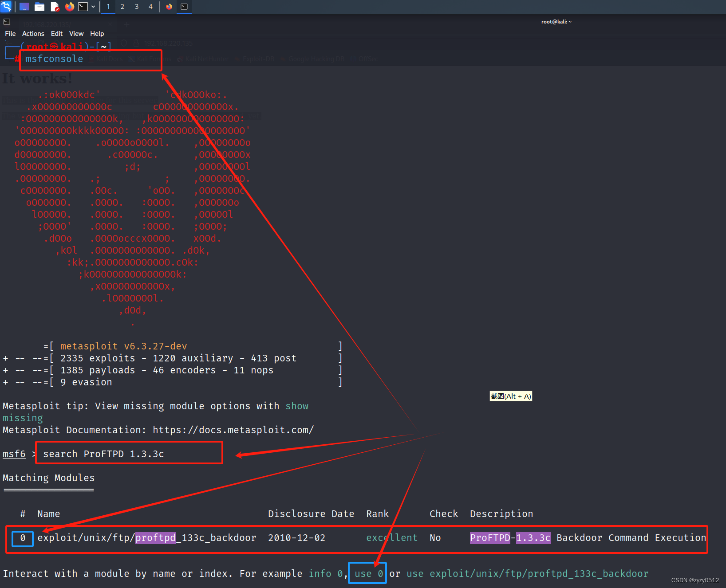Click the exploit/unix/ftp/proftpd_133c_backdoor module name in the results row
Viewport: 726px width, 588px height.
(x=147, y=538)
